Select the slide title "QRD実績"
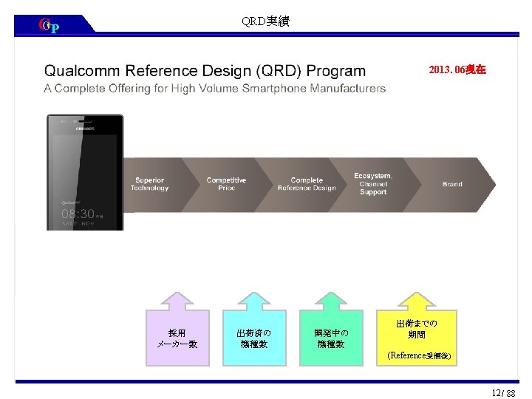This screenshot has width=532, height=399. point(266,21)
